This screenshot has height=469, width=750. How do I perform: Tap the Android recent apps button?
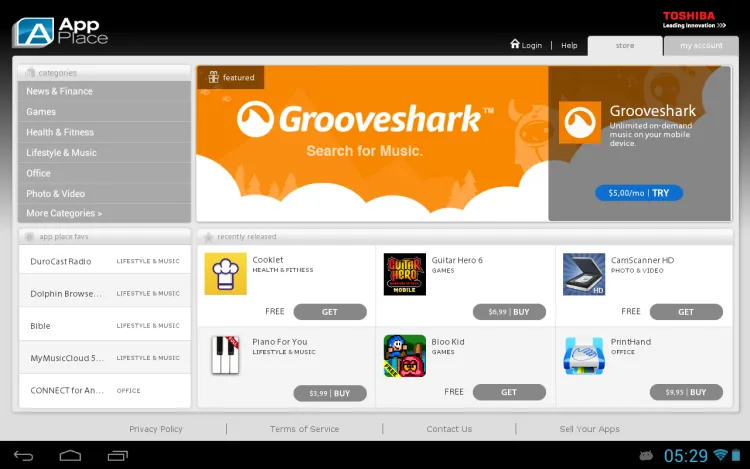[x=118, y=456]
